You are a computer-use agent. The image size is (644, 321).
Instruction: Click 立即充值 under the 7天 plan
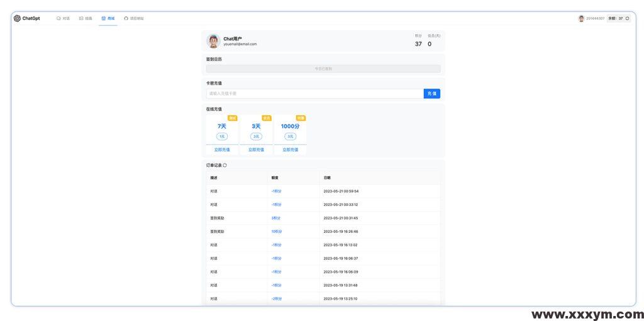point(222,150)
